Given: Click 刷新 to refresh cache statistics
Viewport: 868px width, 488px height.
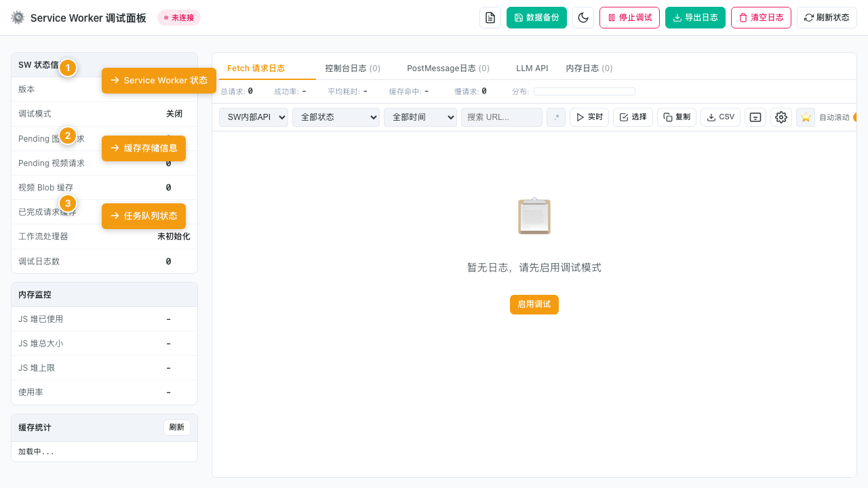Looking at the screenshot, I should pos(176,427).
